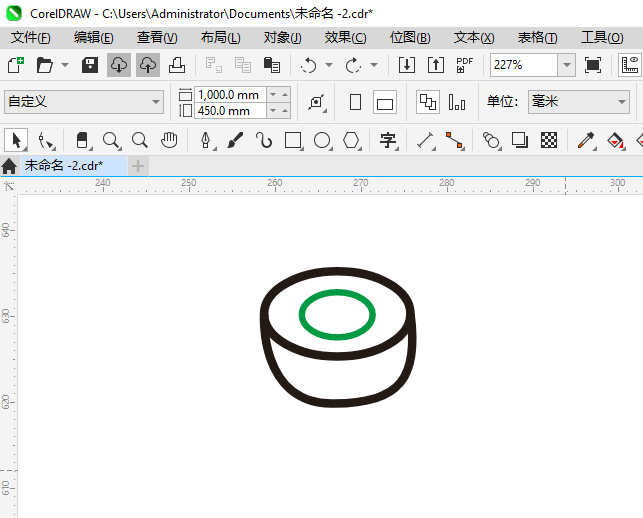Apply layout to current page only icon
This screenshot has height=518, width=643.
457,102
